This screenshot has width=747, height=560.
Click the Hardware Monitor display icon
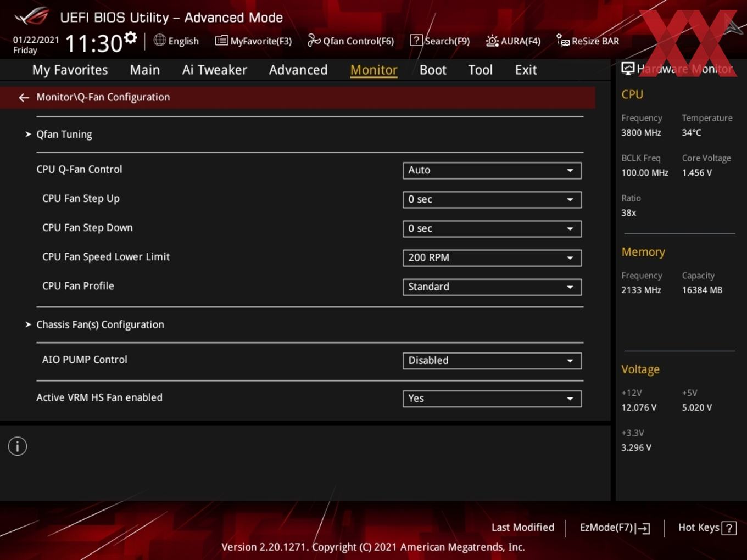(x=628, y=69)
